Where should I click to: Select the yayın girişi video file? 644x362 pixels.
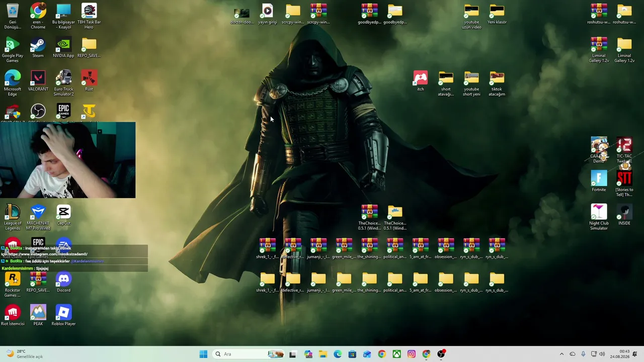coord(268,14)
